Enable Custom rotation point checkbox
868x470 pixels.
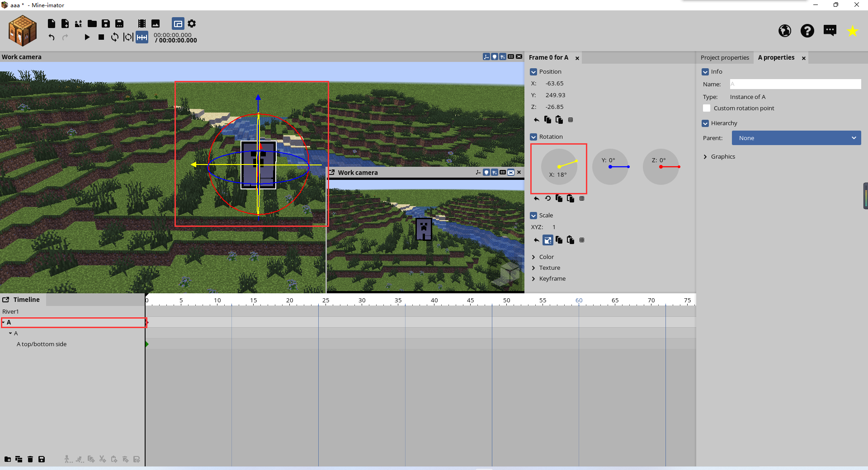pos(707,108)
